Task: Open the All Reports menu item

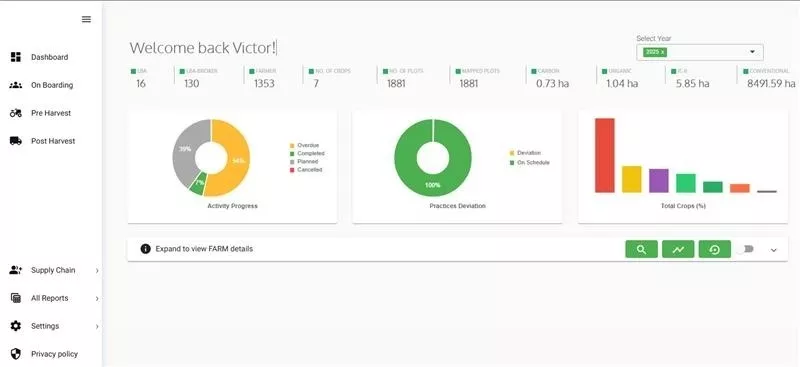Action: point(49,298)
